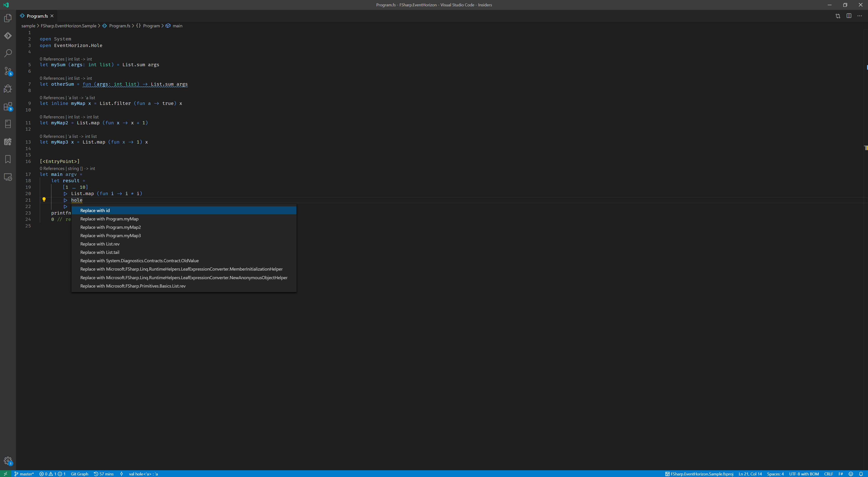Click Git Graph in status bar
Screen dimensions: 868x477
click(x=79, y=474)
